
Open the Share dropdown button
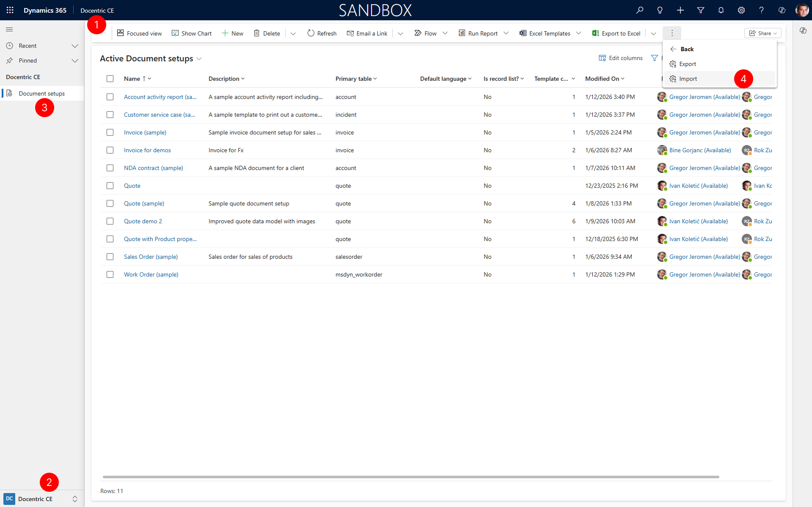(x=763, y=33)
